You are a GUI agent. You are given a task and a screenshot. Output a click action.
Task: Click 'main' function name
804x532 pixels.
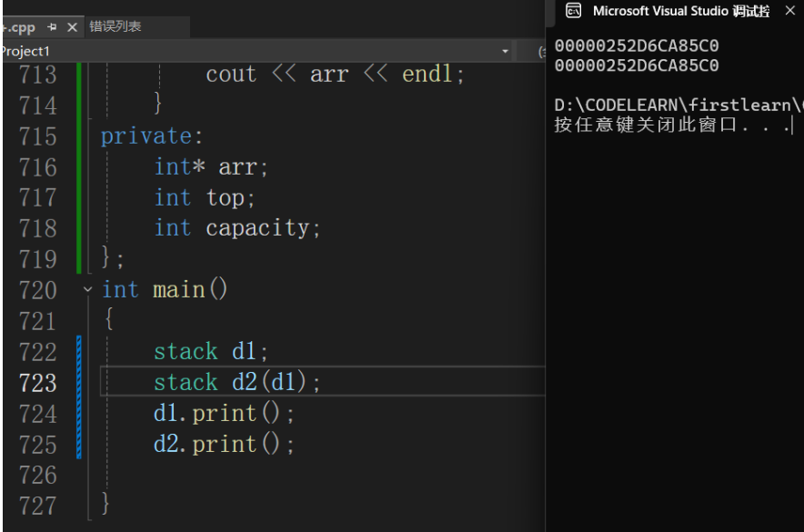(179, 289)
